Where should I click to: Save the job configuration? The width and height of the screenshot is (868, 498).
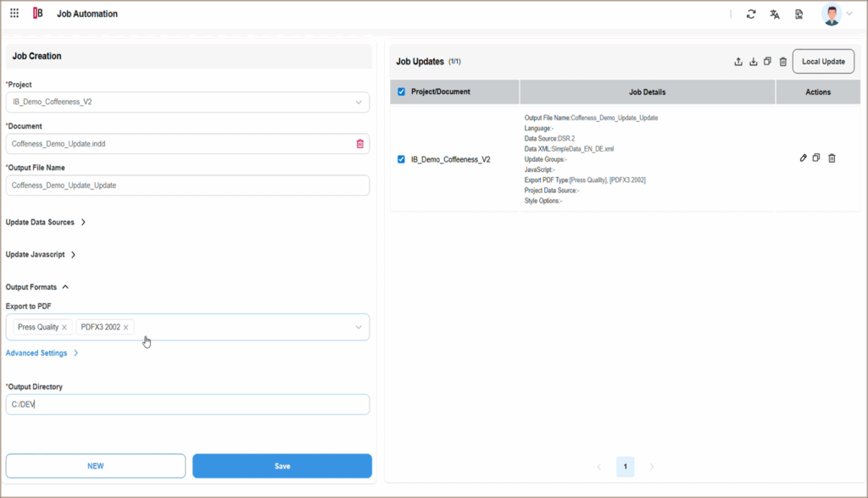point(281,466)
